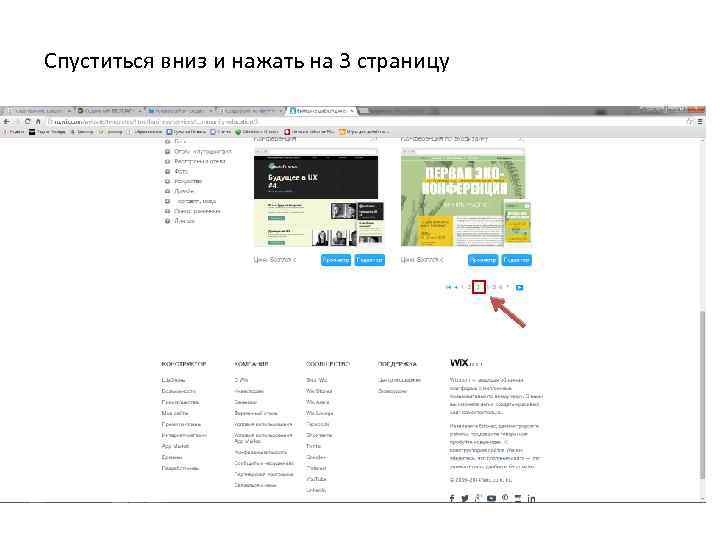720x540 pixels.
Task: Select the 'Рестораны и отели' sidebar category
Action: coord(200,162)
